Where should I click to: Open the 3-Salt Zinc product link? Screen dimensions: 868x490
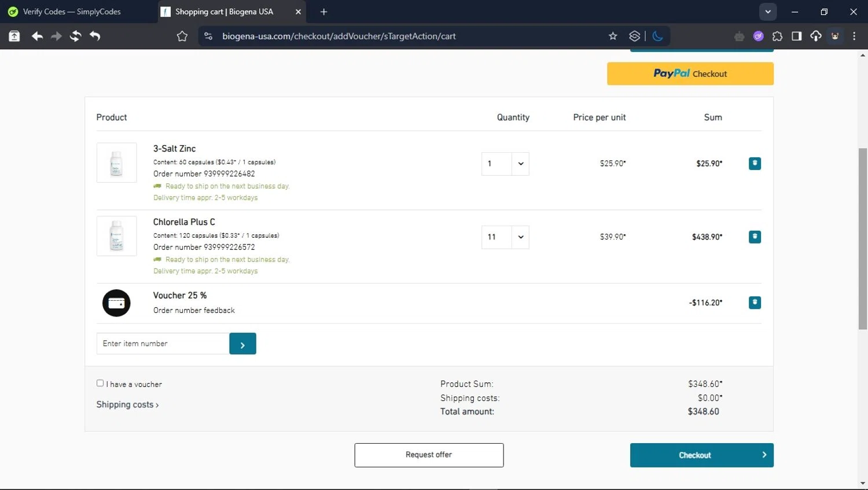[x=174, y=149]
